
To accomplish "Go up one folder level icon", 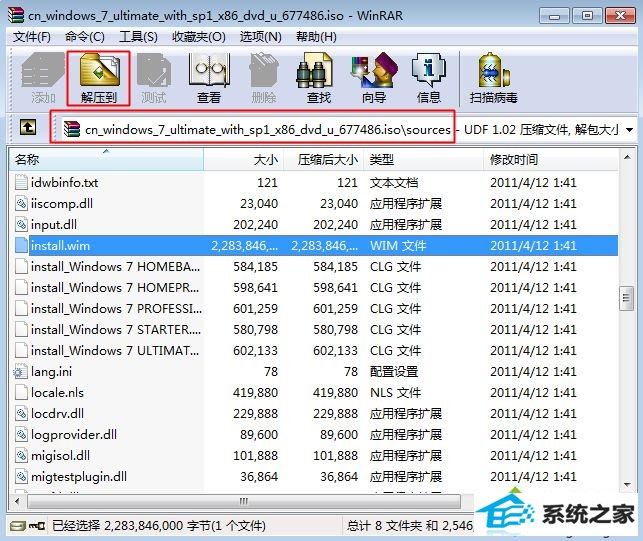I will pyautogui.click(x=28, y=127).
